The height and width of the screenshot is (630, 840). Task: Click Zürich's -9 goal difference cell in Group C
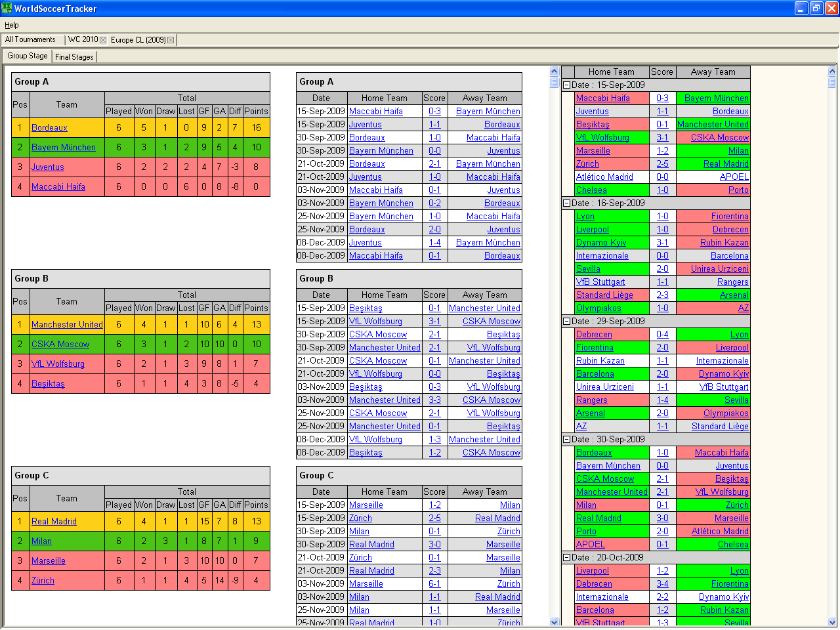click(235, 581)
